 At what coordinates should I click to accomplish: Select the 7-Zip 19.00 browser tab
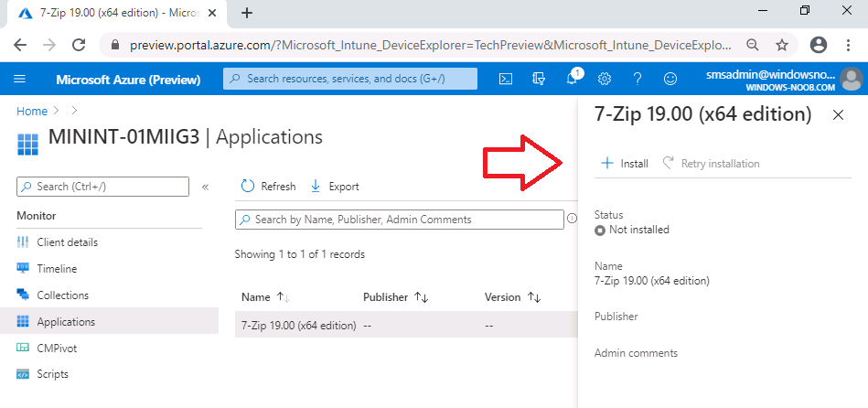click(x=118, y=14)
